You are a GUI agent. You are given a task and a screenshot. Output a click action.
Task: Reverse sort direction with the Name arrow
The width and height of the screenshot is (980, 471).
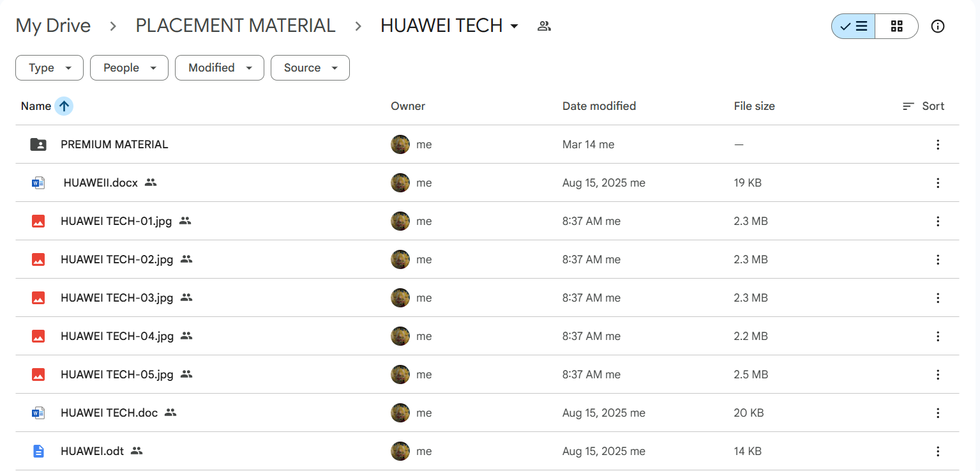coord(64,106)
